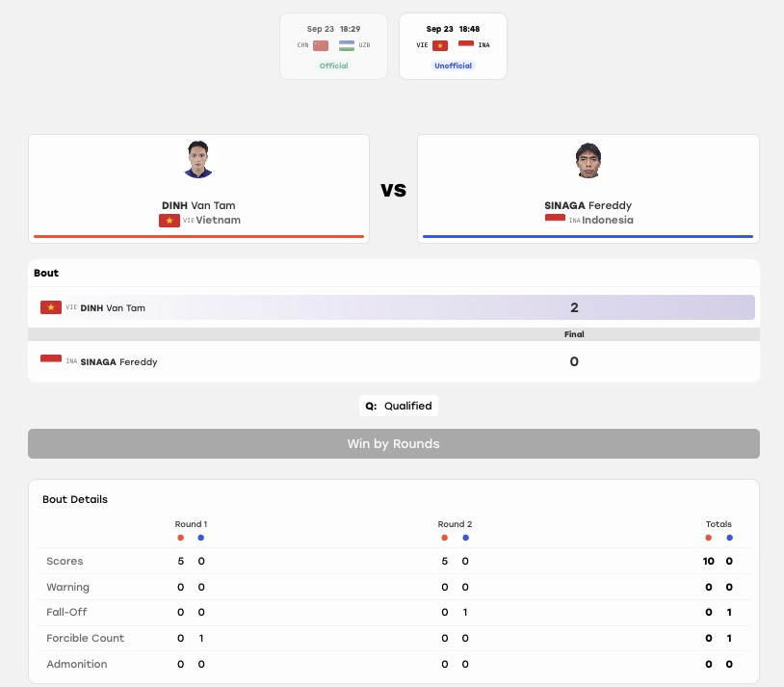Screen dimensions: 784x687
Task: Click the Q: Qualified legend label
Action: pyautogui.click(x=399, y=406)
